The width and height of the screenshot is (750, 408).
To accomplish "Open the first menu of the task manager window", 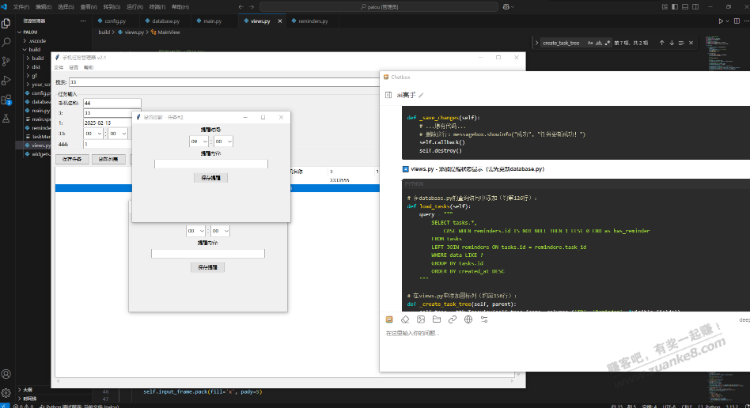I will [x=58, y=67].
